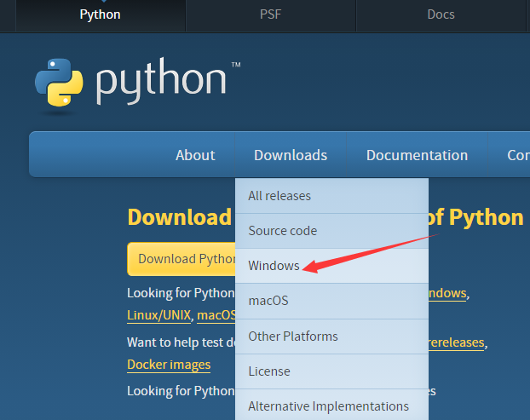The height and width of the screenshot is (420, 530).
Task: Open the Downloads navigation menu
Action: [x=291, y=155]
